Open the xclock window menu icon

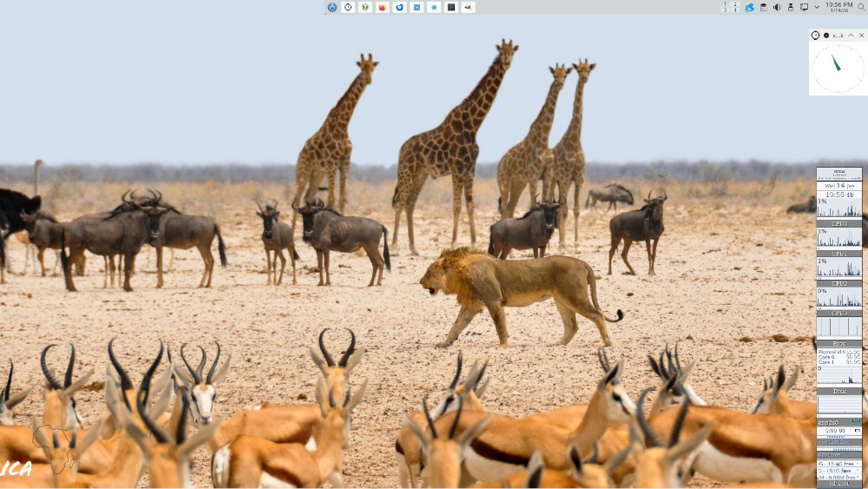(815, 36)
